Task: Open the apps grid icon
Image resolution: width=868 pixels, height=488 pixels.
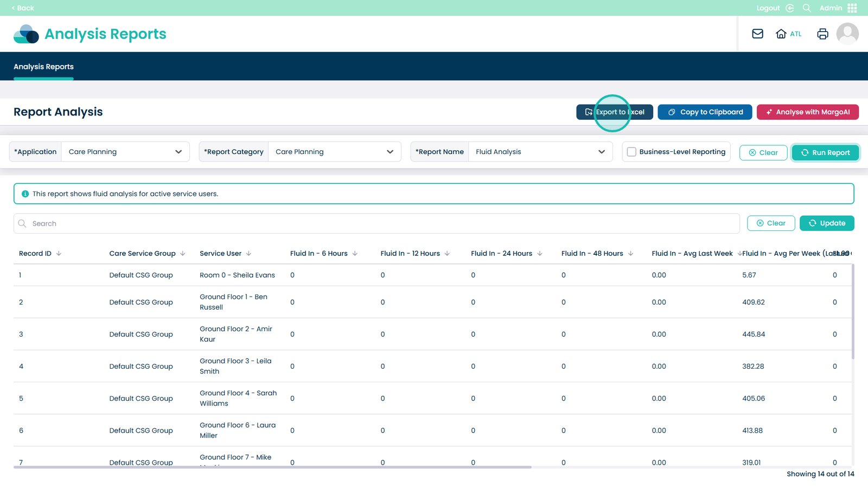Action: 852,8
